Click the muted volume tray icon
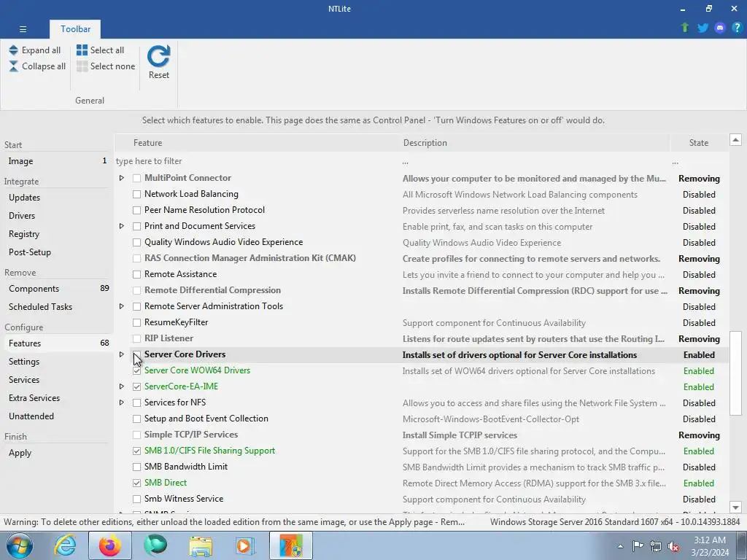 pyautogui.click(x=673, y=546)
